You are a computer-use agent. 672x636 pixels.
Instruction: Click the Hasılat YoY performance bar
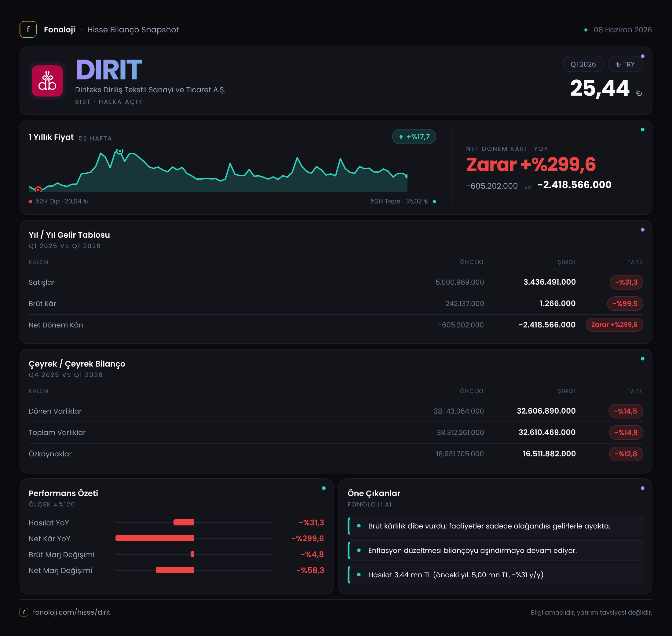coord(184,522)
